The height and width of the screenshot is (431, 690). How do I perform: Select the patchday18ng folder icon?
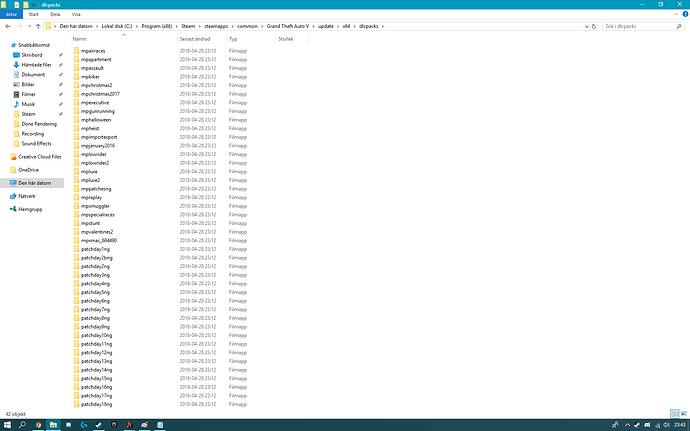click(x=77, y=404)
